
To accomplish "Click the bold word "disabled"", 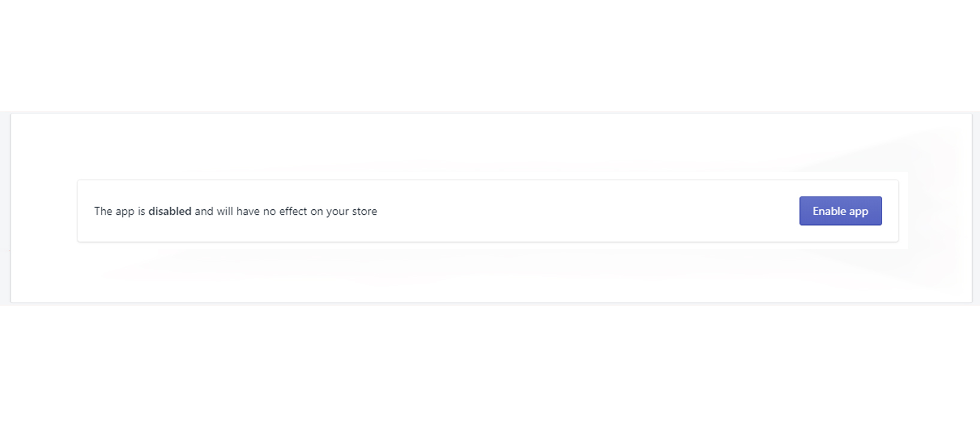I will point(170,211).
